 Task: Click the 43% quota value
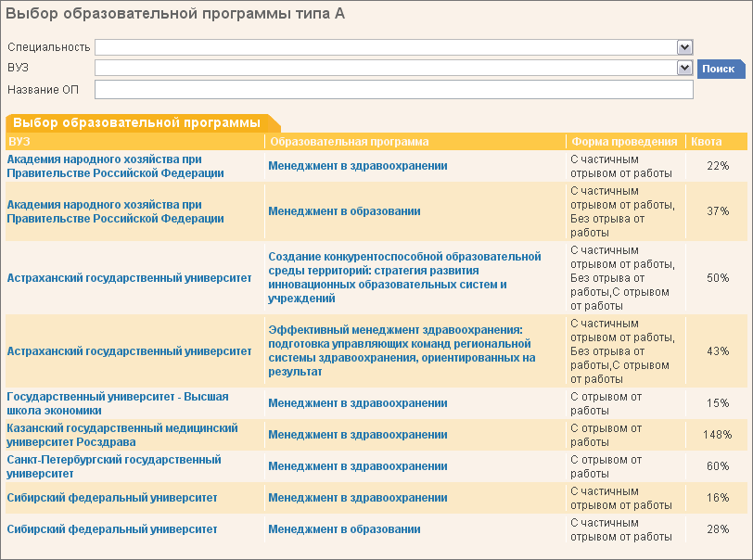[x=718, y=351]
